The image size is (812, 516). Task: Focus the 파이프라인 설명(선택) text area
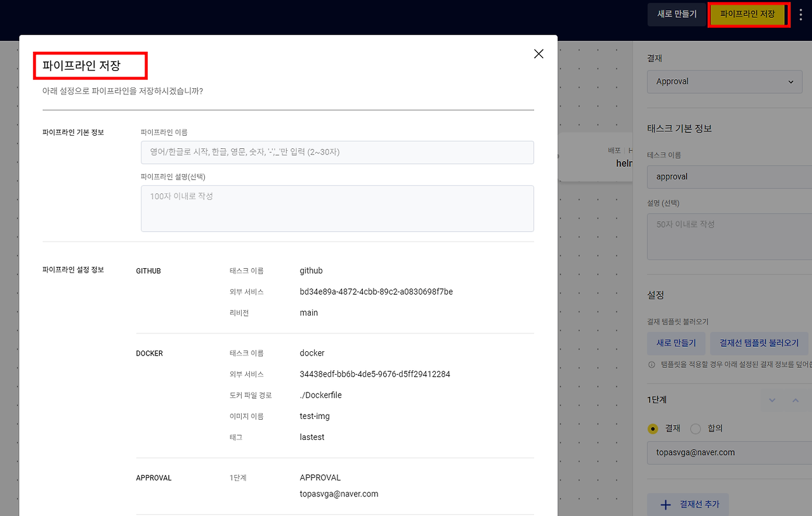337,209
